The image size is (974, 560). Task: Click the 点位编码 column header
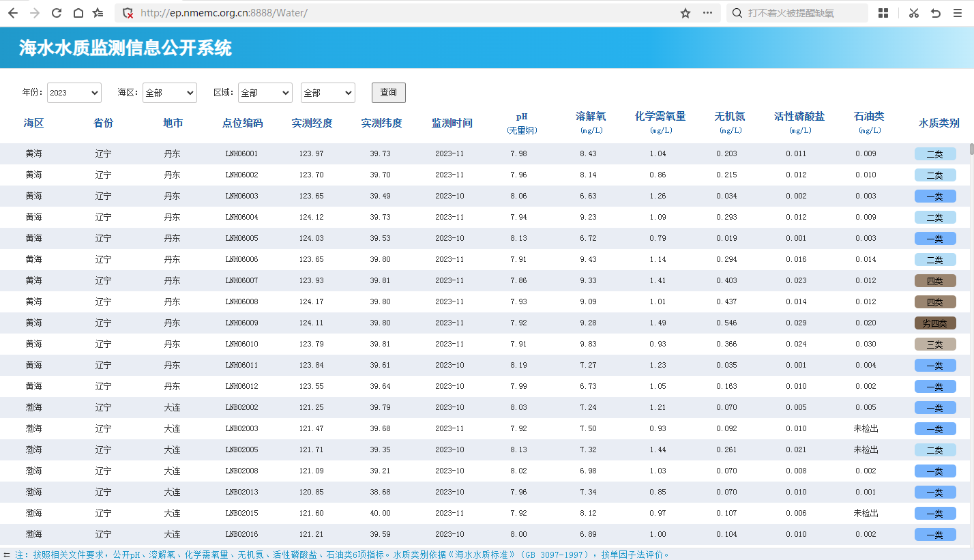242,123
